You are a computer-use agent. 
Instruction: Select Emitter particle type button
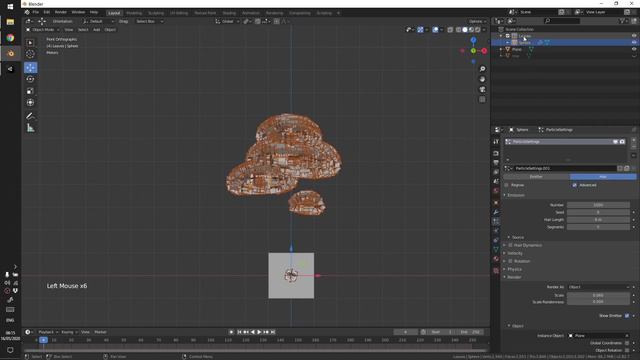click(x=536, y=177)
